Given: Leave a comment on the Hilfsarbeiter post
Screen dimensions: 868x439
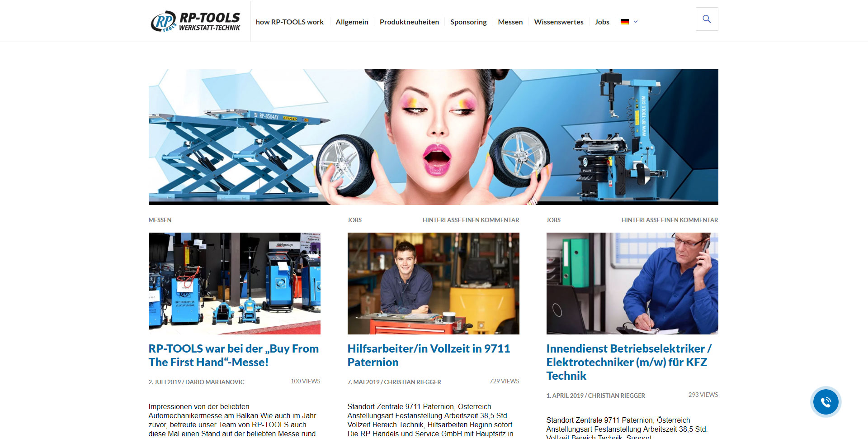Looking at the screenshot, I should (x=471, y=220).
